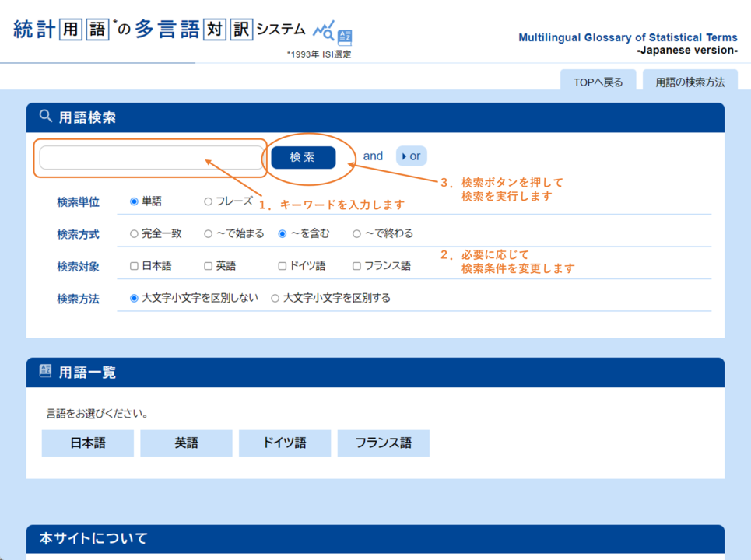Select ～で終わる matching option
This screenshot has height=560, width=751.
click(357, 233)
